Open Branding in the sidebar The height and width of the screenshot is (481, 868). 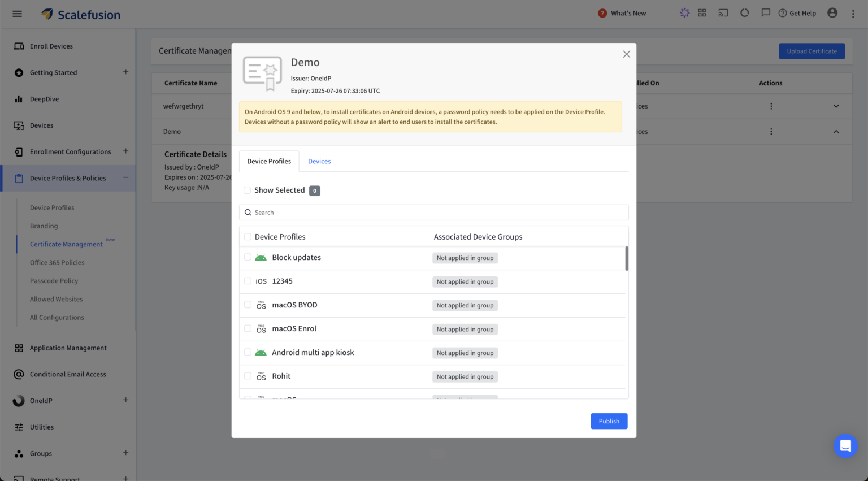click(44, 226)
